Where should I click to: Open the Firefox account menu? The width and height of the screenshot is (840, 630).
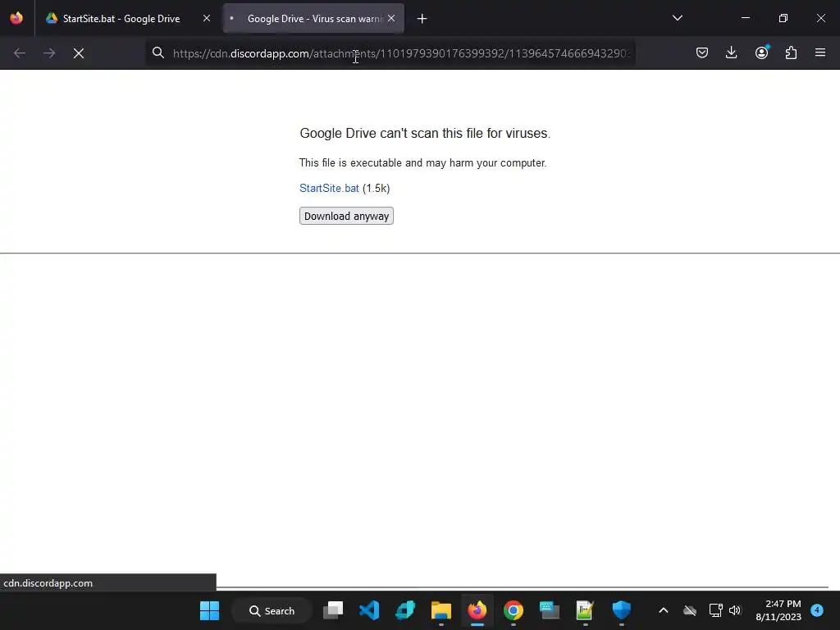tap(761, 52)
